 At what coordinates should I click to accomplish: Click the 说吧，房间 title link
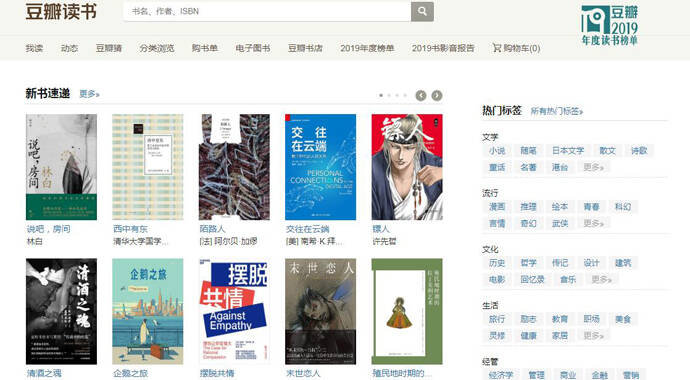pyautogui.click(x=48, y=229)
